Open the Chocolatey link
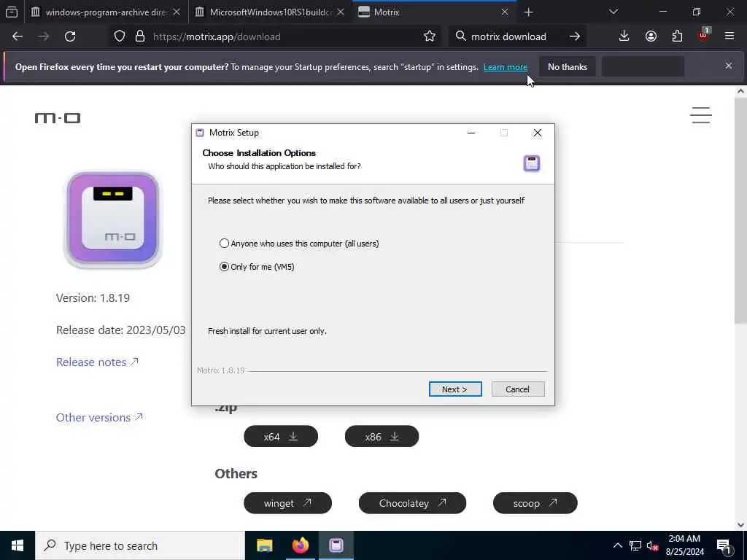Screen dimensions: 747x560 coord(412,503)
